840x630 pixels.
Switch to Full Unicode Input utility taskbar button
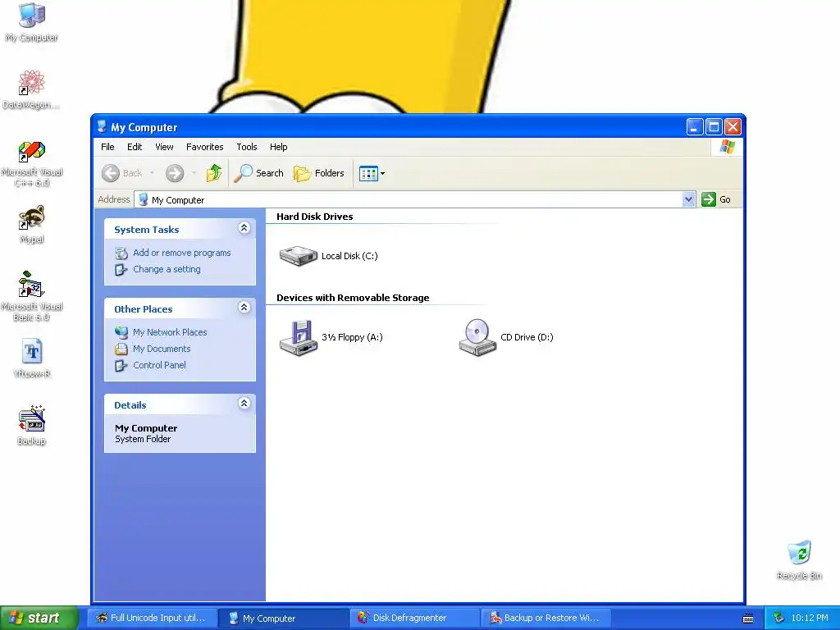(152, 618)
